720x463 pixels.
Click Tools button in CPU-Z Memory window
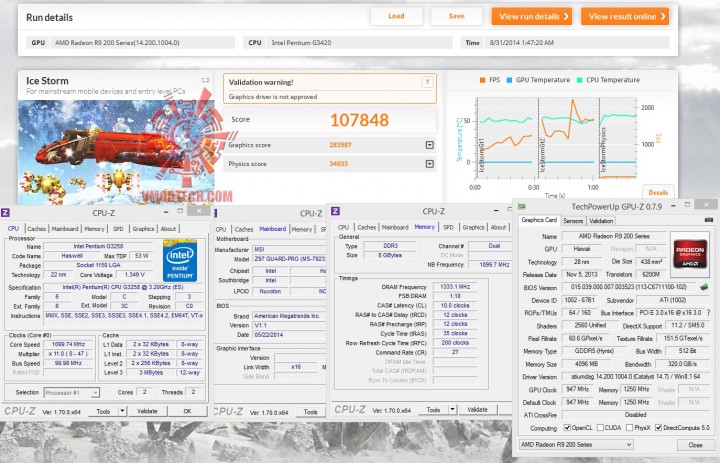pos(433,409)
